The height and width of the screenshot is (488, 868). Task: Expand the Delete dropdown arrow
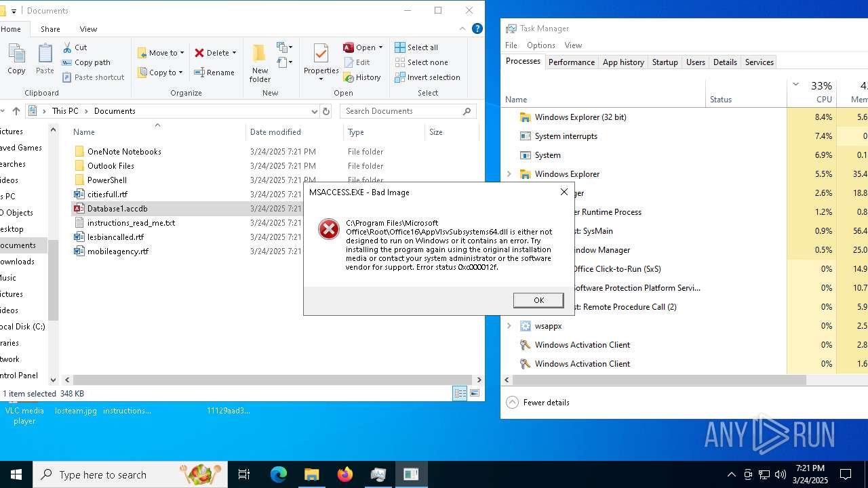234,53
